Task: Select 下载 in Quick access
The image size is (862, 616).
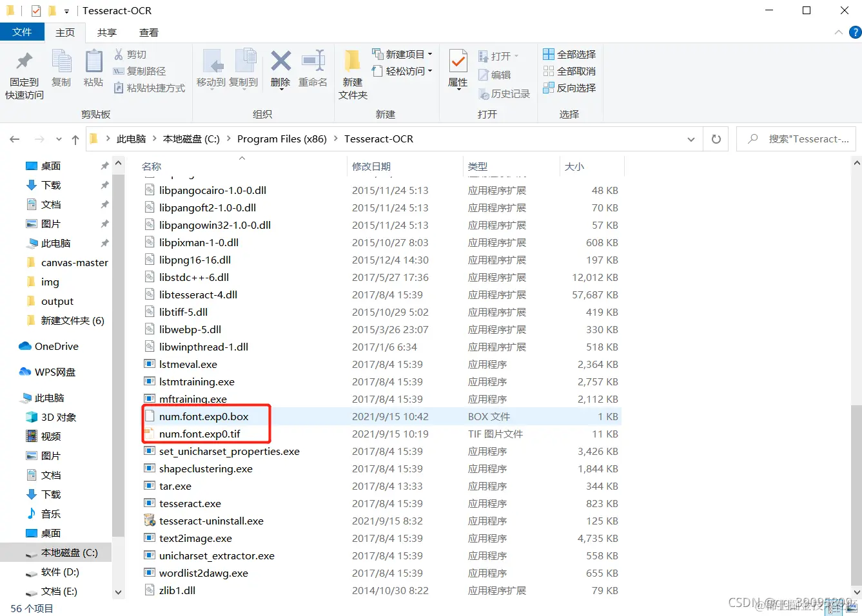Action: pyautogui.click(x=51, y=186)
